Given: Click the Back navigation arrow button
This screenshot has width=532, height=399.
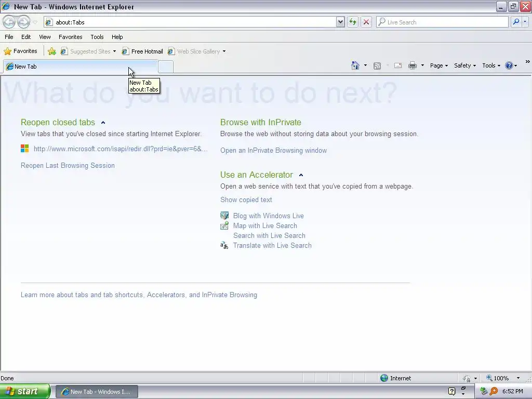Looking at the screenshot, I should coord(9,22).
